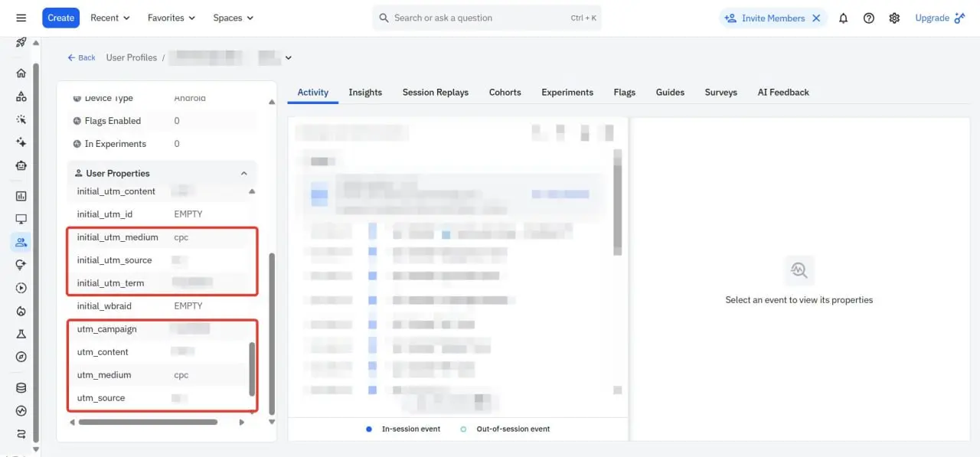
Task: Select the People icon in the left sidebar
Action: 21,242
